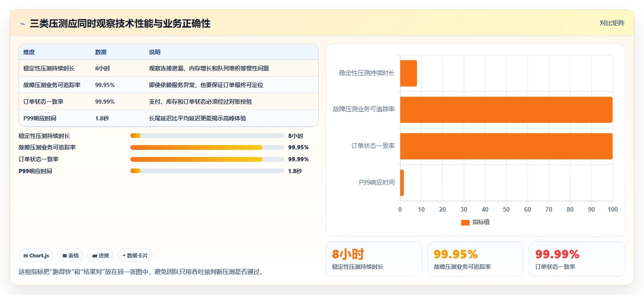Click the table cell 长尾延迟比平均延迟更能揭示高峰体验

point(197,118)
